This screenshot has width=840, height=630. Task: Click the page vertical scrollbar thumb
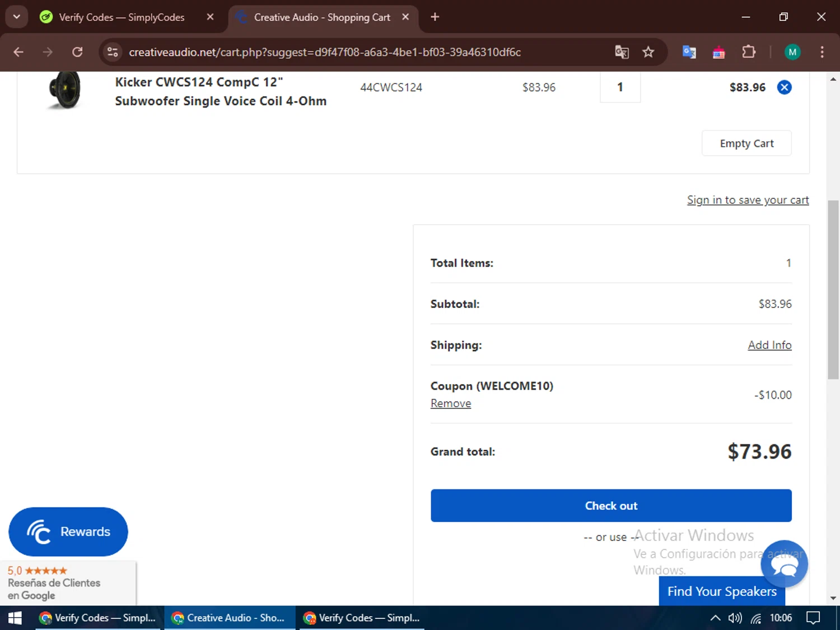click(833, 290)
